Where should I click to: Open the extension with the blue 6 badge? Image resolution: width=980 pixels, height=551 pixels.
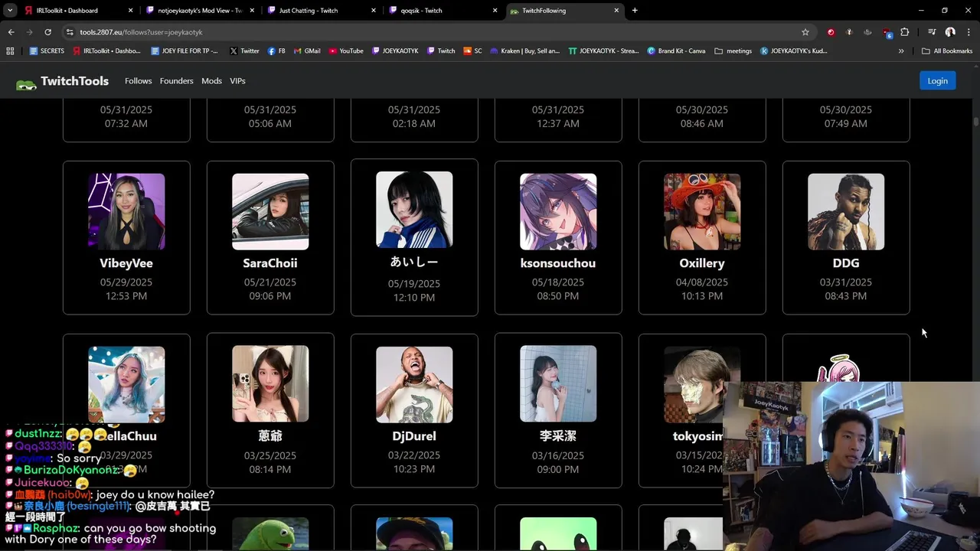point(887,32)
